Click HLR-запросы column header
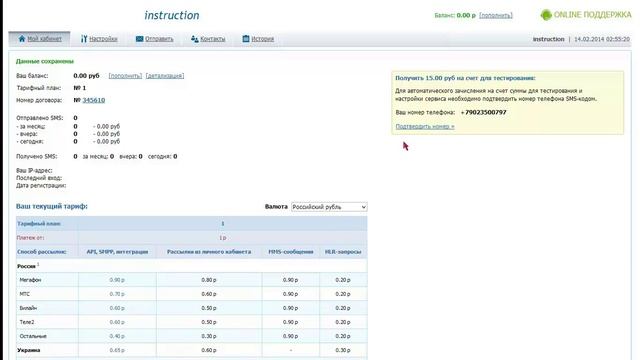 coord(343,252)
